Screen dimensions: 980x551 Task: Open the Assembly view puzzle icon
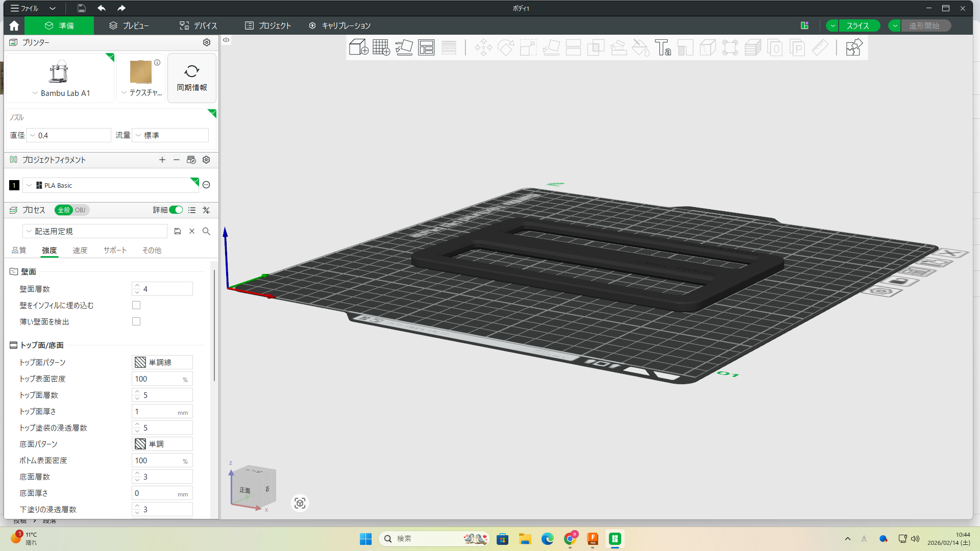[854, 47]
